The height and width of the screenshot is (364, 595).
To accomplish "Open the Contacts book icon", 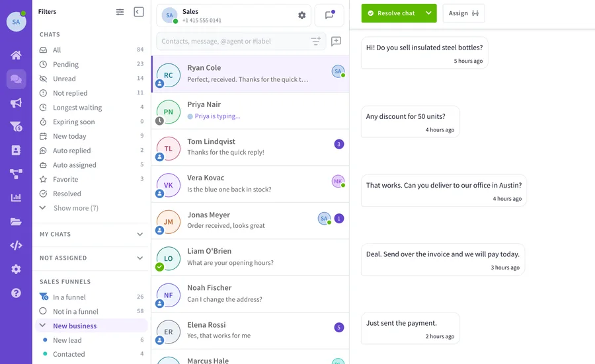I will click(x=16, y=151).
